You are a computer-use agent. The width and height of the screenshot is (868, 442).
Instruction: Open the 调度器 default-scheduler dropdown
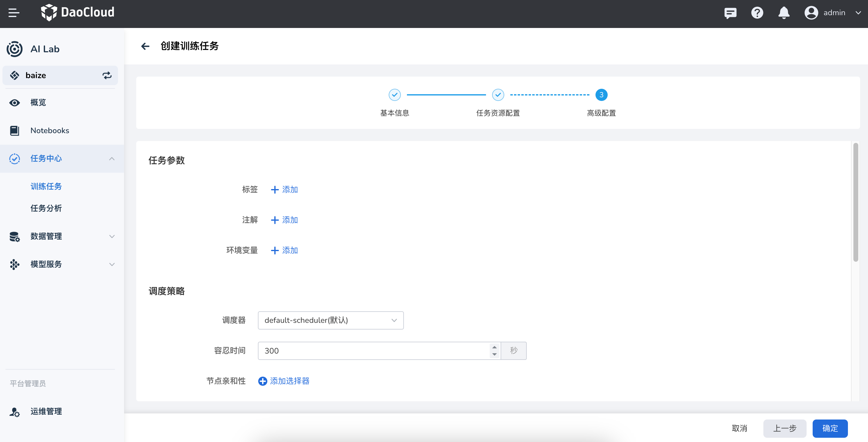click(330, 320)
